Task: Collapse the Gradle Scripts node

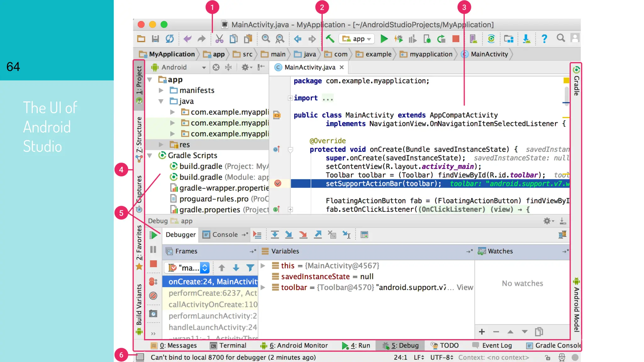Action: [x=150, y=155]
